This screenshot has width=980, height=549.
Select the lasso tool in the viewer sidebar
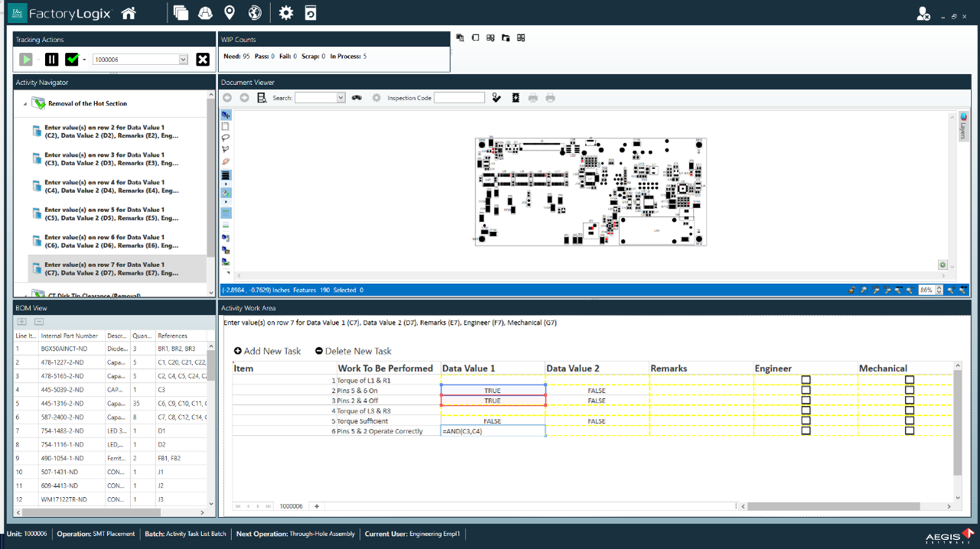click(225, 137)
